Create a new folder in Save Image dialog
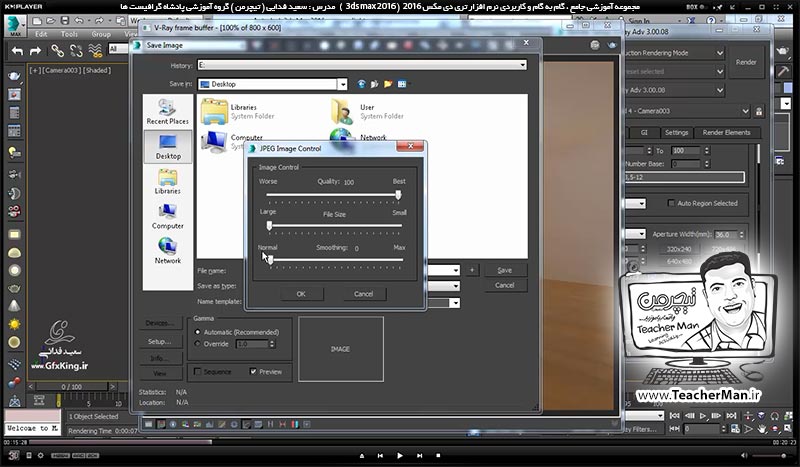The width and height of the screenshot is (800, 467). [388, 84]
